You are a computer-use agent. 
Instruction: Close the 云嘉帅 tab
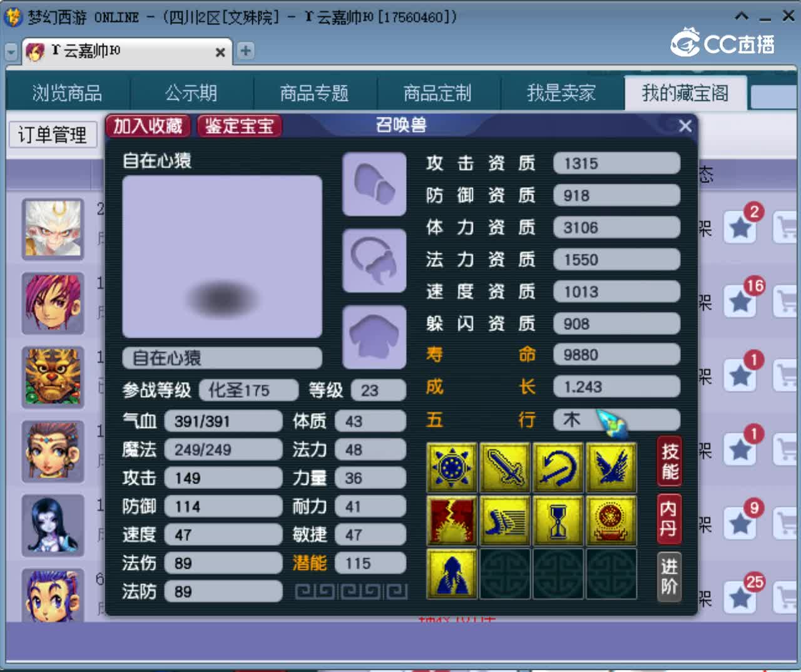tap(220, 53)
